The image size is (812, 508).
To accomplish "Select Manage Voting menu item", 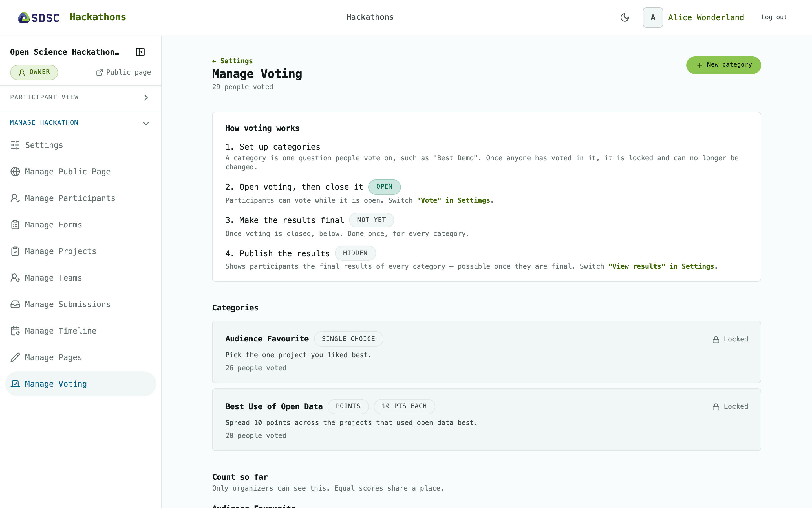I will pos(81,384).
